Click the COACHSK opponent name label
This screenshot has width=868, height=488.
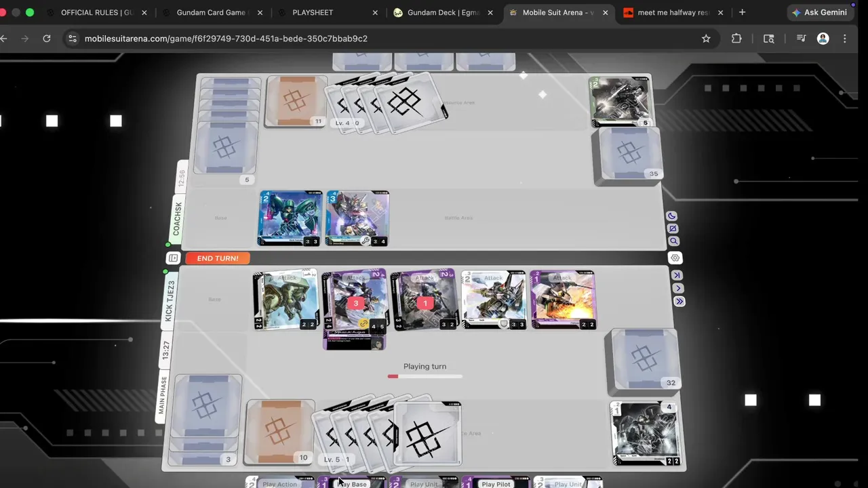177,218
